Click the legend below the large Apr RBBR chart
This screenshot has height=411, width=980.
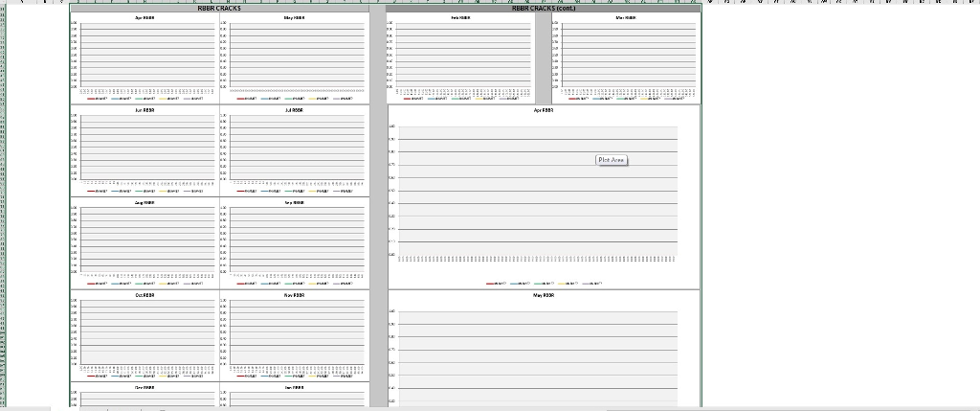[x=544, y=284]
